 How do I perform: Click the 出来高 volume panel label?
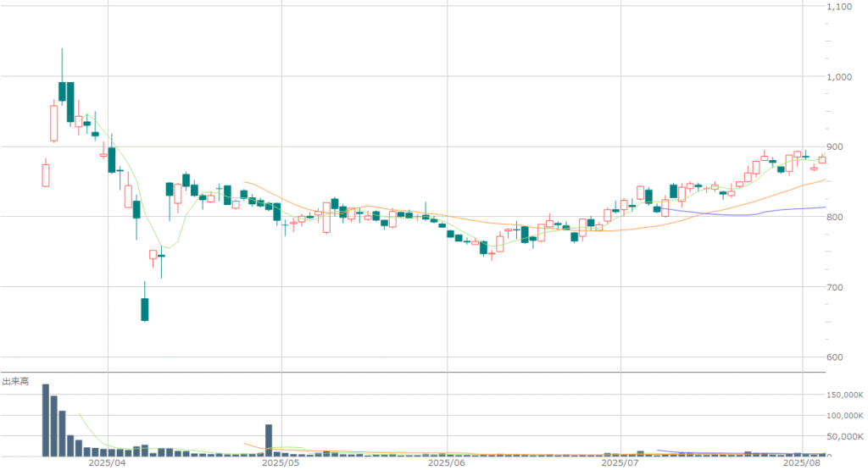point(15,383)
